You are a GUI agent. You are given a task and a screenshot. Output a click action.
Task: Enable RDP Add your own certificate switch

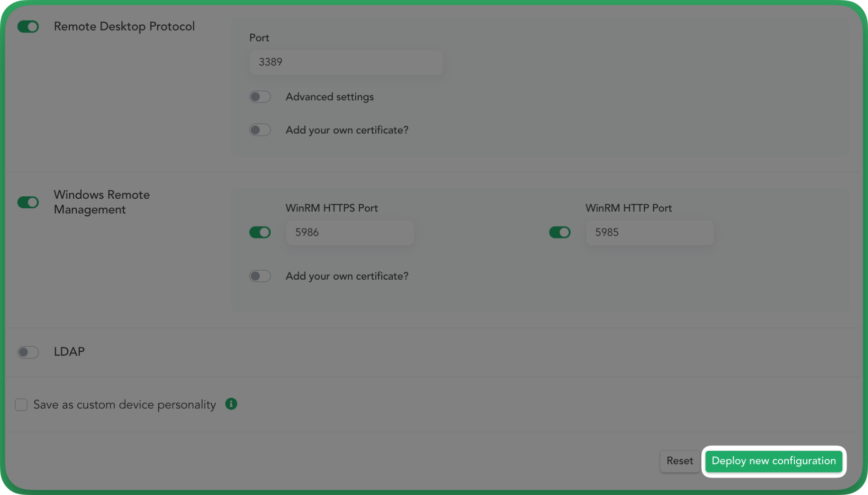click(x=260, y=130)
